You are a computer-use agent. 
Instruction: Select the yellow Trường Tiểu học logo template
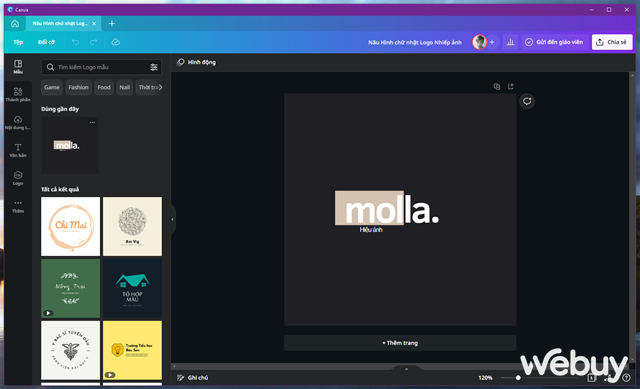coord(132,350)
